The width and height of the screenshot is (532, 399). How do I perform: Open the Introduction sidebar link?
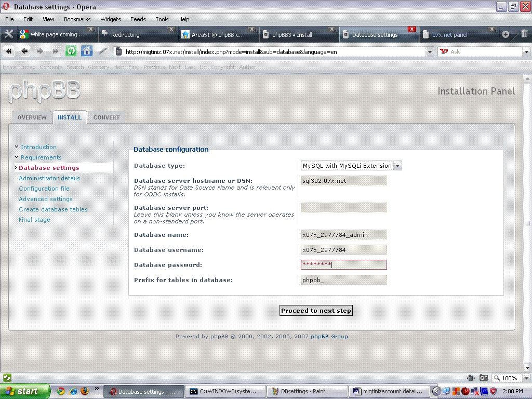38,147
